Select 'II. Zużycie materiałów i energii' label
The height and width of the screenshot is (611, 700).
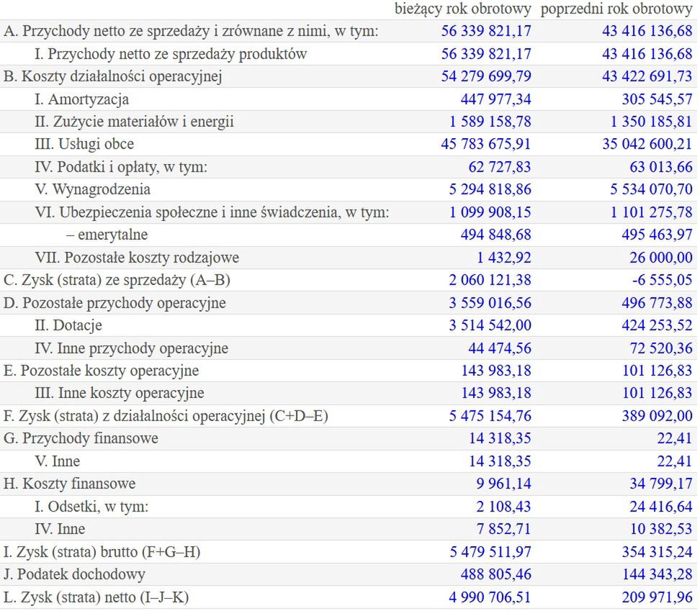135,122
